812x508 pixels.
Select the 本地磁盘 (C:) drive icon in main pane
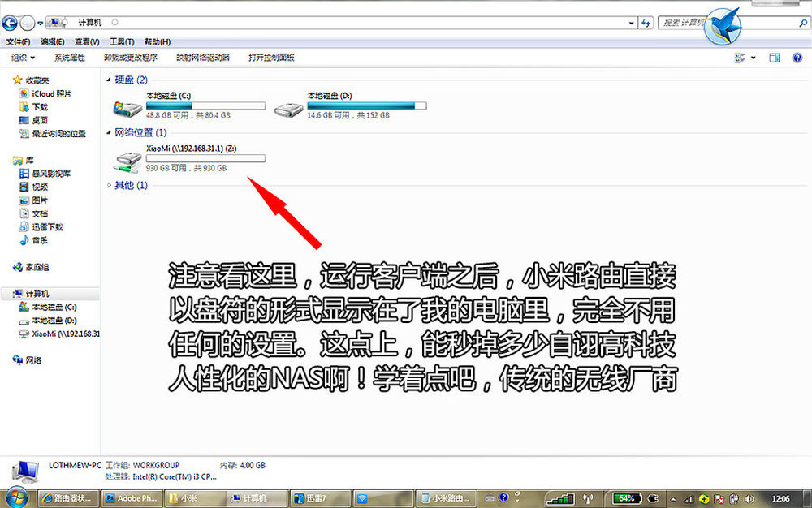127,108
